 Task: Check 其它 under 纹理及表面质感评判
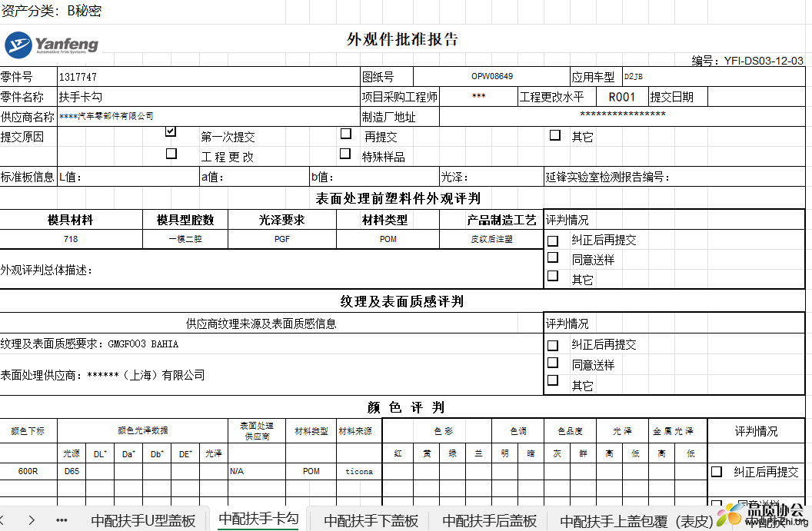pos(553,380)
